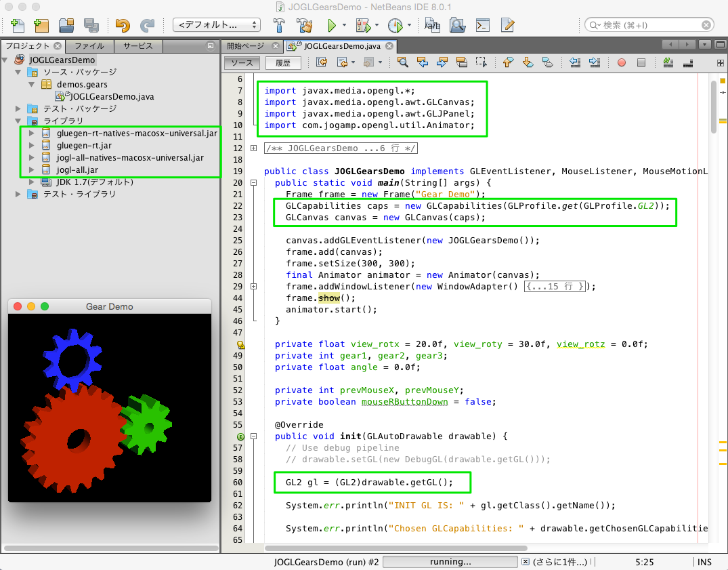Select the JOGLGearsDemo.java editor tab
Screen dimensions: 728x570
pos(342,46)
